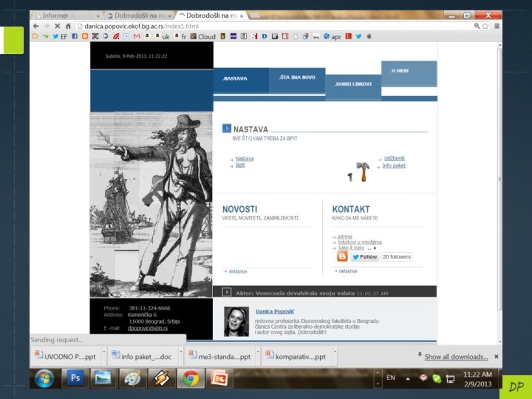Open the blue D bookmark icon
Image resolution: width=532 pixels, height=399 pixels.
pos(265,36)
